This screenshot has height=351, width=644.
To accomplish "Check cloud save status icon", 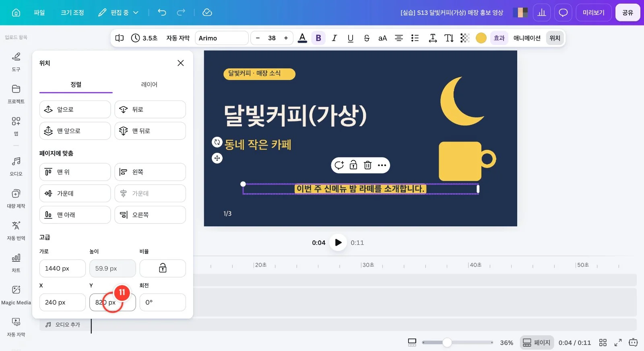I will (x=207, y=12).
